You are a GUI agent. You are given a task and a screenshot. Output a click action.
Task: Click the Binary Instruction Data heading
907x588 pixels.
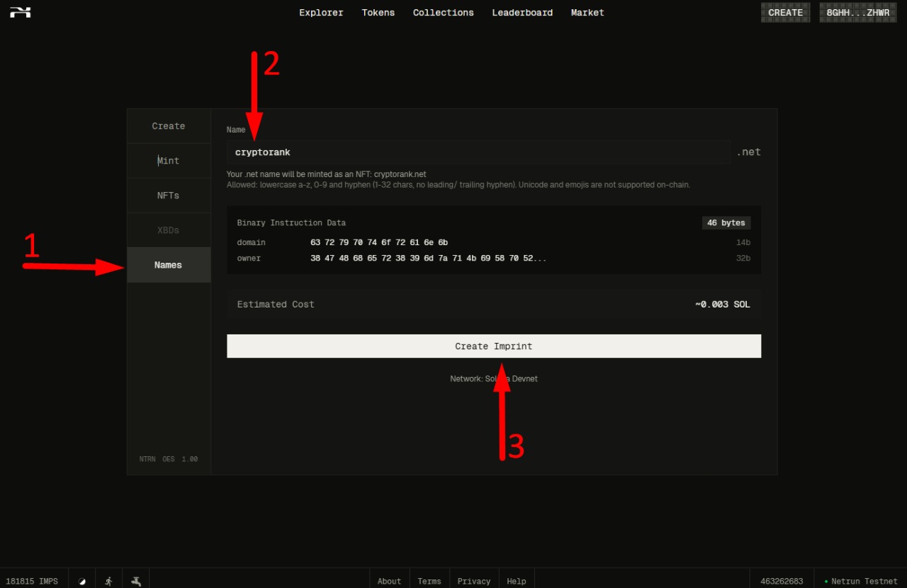click(291, 222)
